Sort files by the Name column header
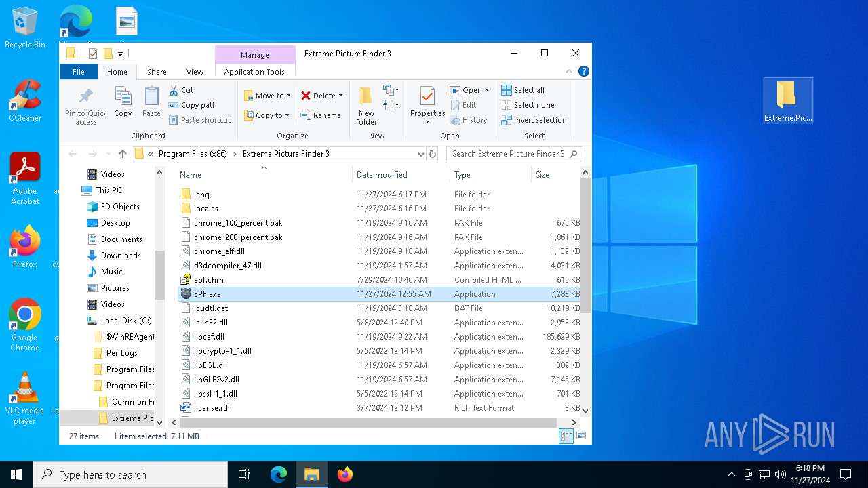Image resolution: width=868 pixels, height=488 pixels. [264, 175]
